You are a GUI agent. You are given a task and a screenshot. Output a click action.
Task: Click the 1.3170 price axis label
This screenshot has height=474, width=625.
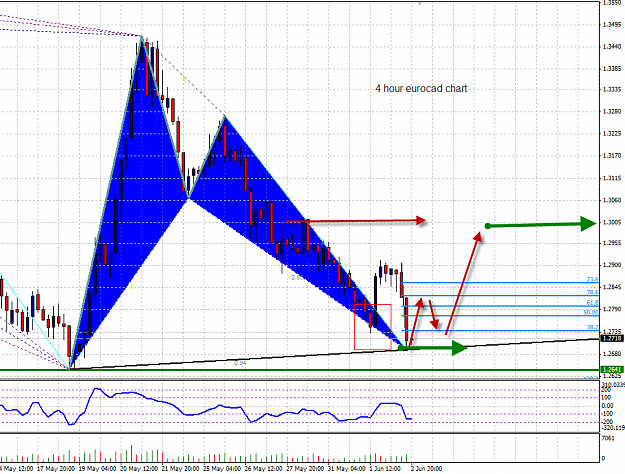tap(612, 155)
